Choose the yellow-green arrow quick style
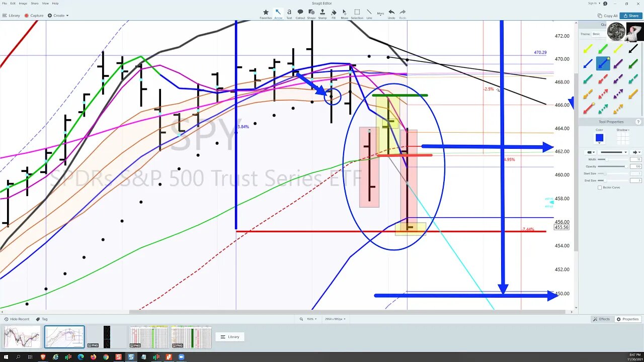Screen dimensions: 644x362 588,49
